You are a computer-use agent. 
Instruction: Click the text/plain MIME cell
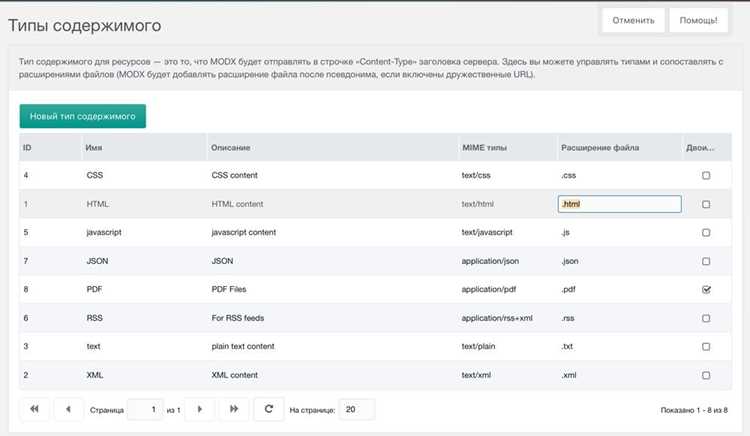click(478, 346)
